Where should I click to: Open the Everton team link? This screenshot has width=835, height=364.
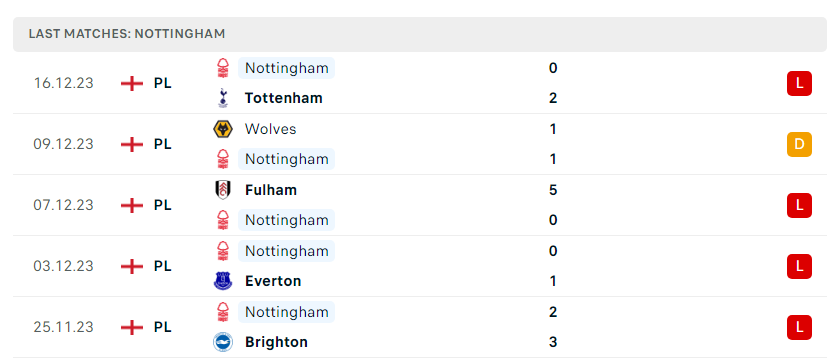coord(273,281)
